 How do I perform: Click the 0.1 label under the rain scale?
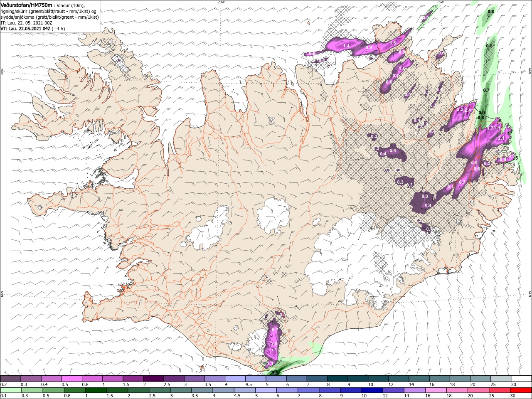(x=3, y=396)
